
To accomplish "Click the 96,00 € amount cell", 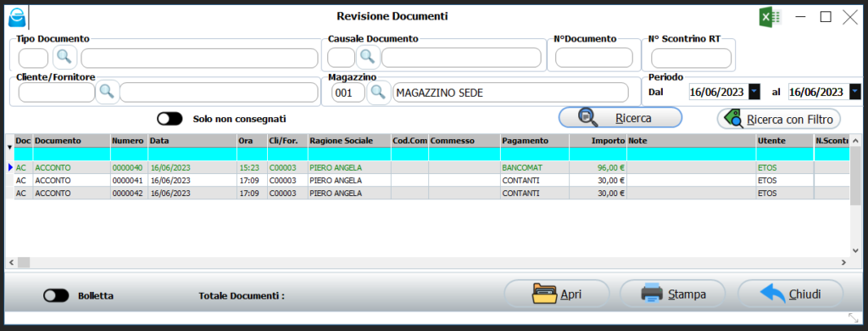I will pyautogui.click(x=598, y=167).
